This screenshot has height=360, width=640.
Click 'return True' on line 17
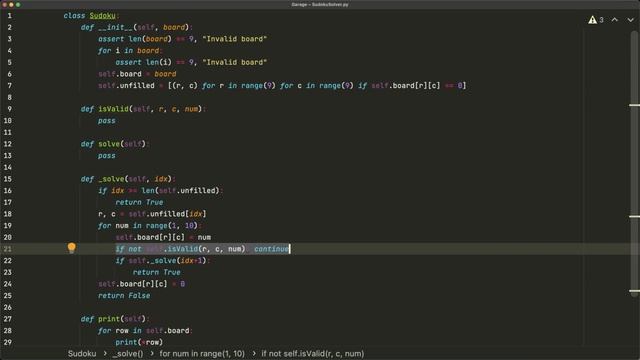pos(139,202)
